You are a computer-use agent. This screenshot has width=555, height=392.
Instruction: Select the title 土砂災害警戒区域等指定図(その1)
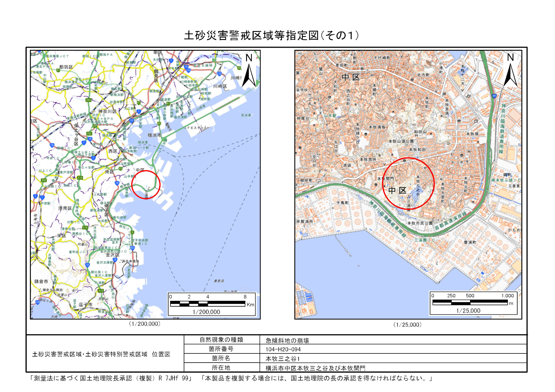(272, 35)
